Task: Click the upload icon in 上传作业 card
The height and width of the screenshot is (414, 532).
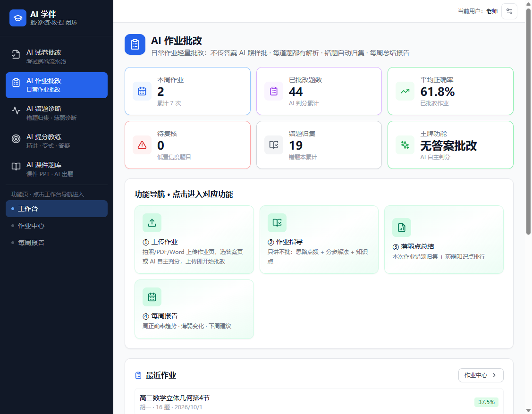Action: (152, 223)
